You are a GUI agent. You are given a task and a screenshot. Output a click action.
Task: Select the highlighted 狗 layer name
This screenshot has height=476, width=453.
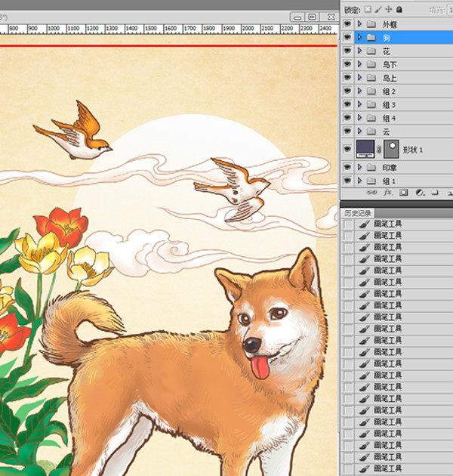[386, 38]
